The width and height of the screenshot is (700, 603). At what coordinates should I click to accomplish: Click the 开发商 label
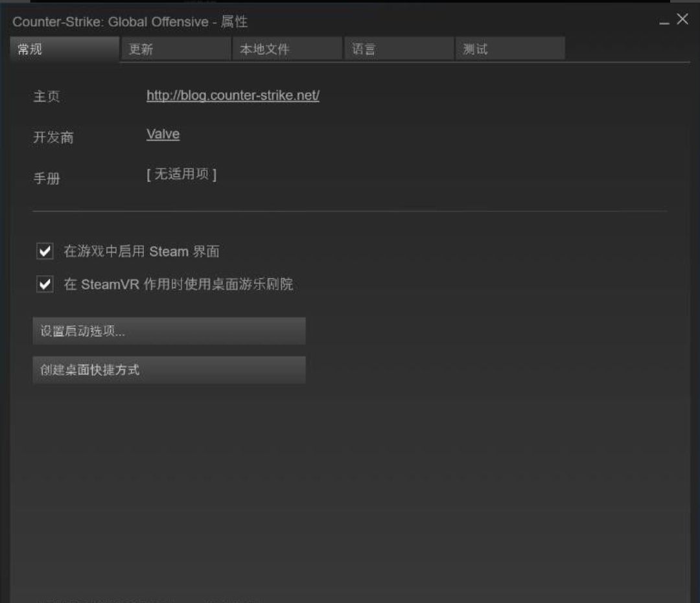(x=53, y=137)
